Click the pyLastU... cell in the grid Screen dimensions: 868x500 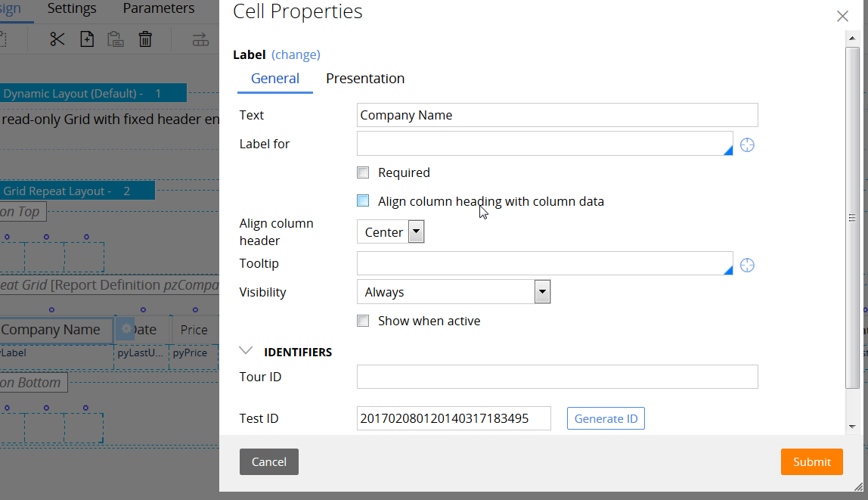(x=140, y=352)
